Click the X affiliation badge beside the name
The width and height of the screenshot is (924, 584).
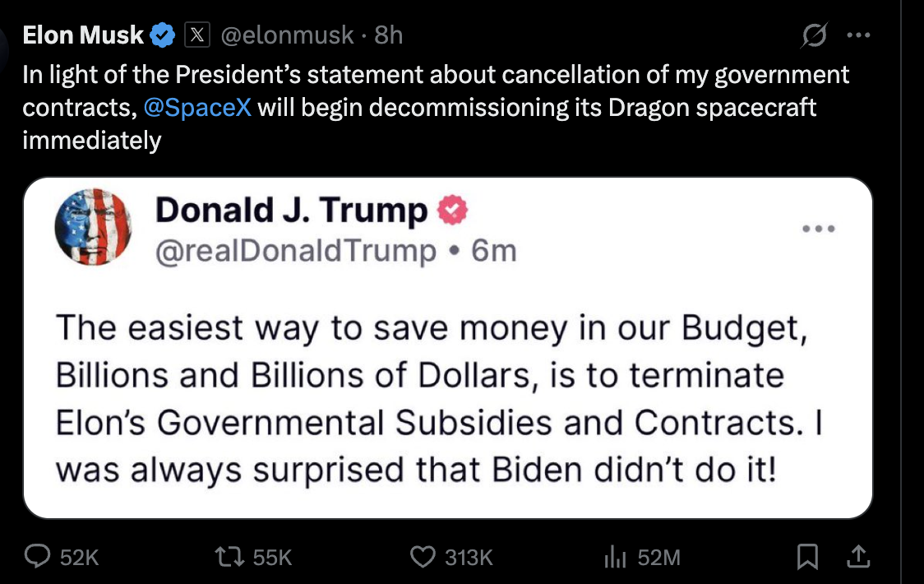coord(197,35)
